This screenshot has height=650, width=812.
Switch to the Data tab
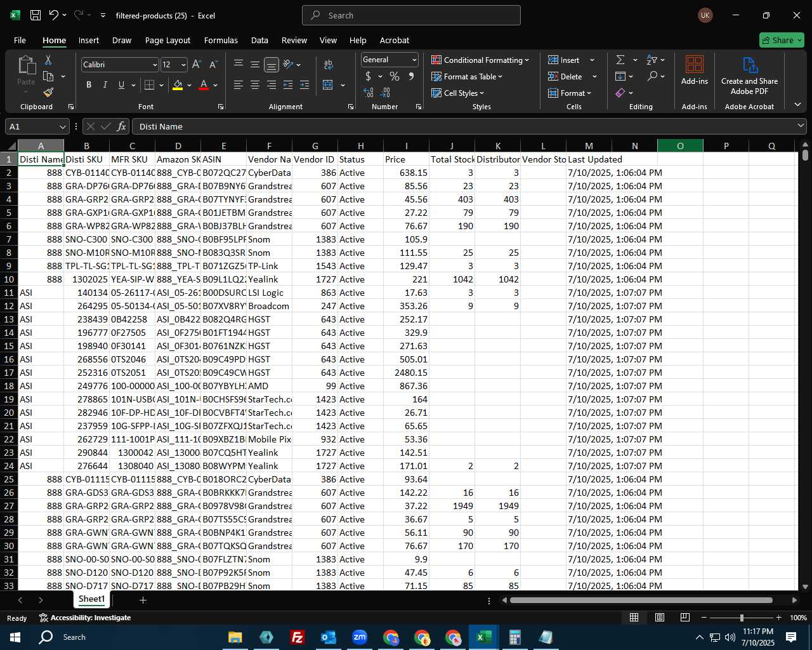(259, 40)
